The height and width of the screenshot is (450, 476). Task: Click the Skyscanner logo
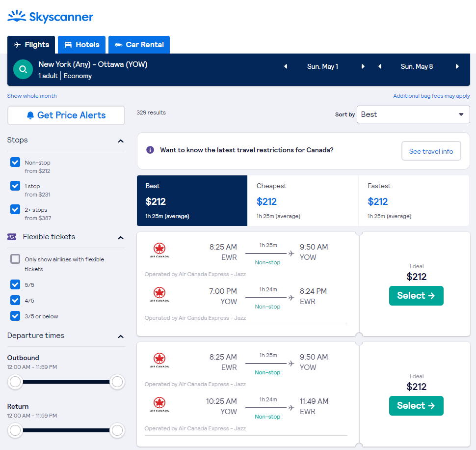[49, 16]
